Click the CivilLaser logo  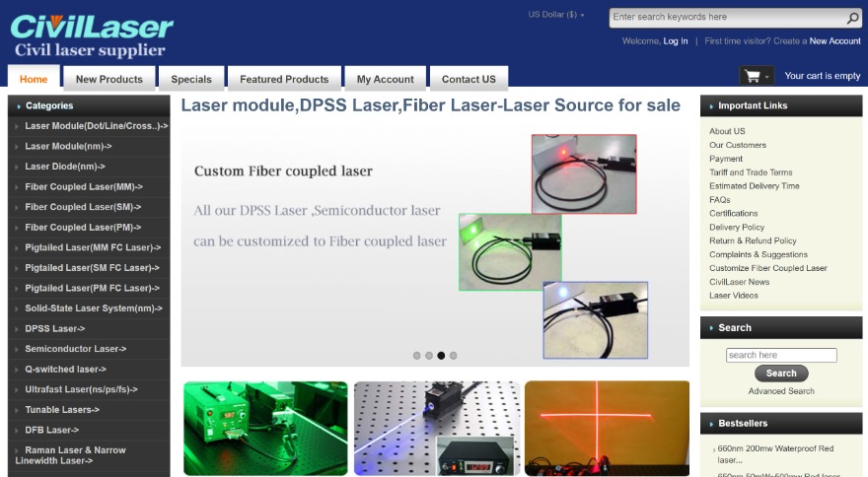91,34
